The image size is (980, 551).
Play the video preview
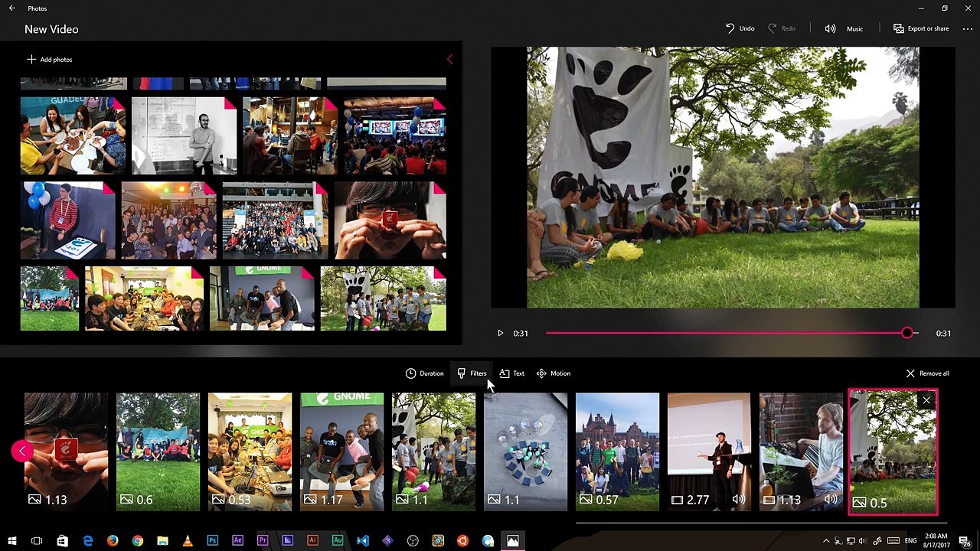coord(500,333)
